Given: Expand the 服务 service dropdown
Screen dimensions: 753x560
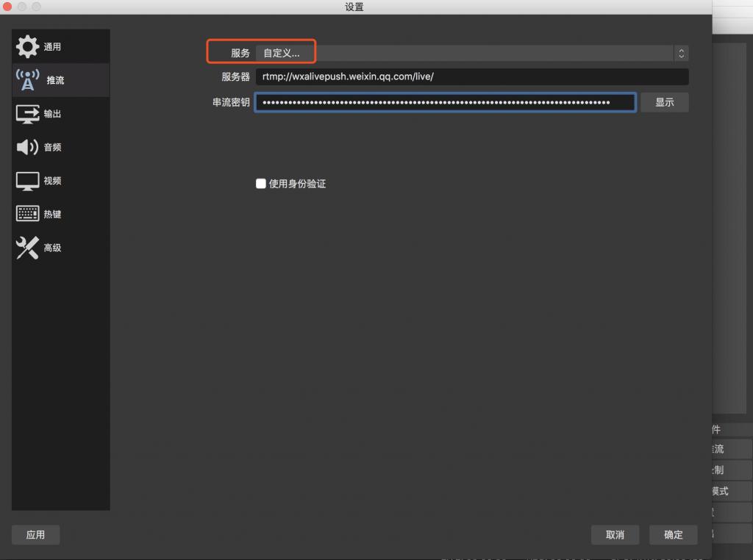Looking at the screenshot, I should tap(472, 53).
